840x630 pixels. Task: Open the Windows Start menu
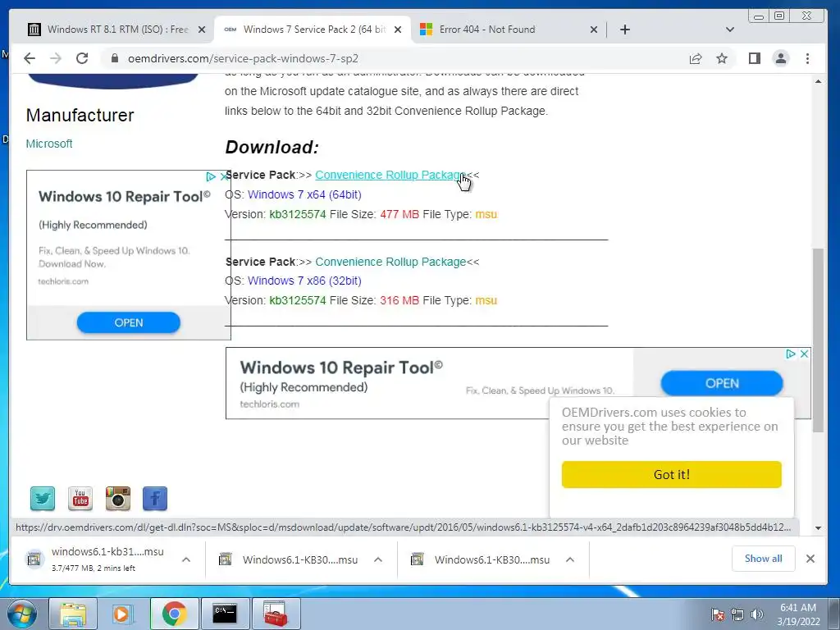pos(22,614)
